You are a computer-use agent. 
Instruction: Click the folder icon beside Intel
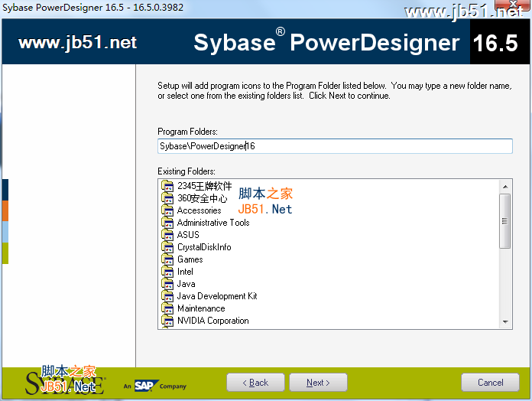[x=167, y=272]
